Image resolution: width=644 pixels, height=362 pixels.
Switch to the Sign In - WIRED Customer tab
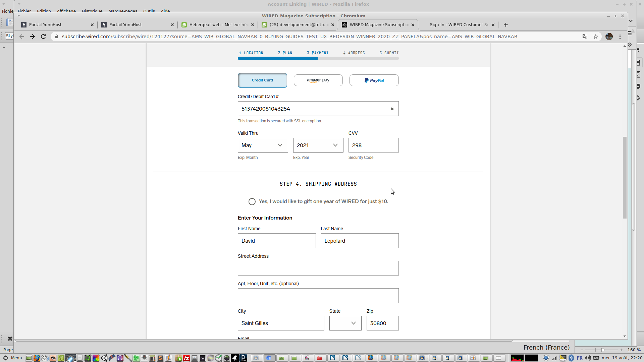tap(459, 25)
